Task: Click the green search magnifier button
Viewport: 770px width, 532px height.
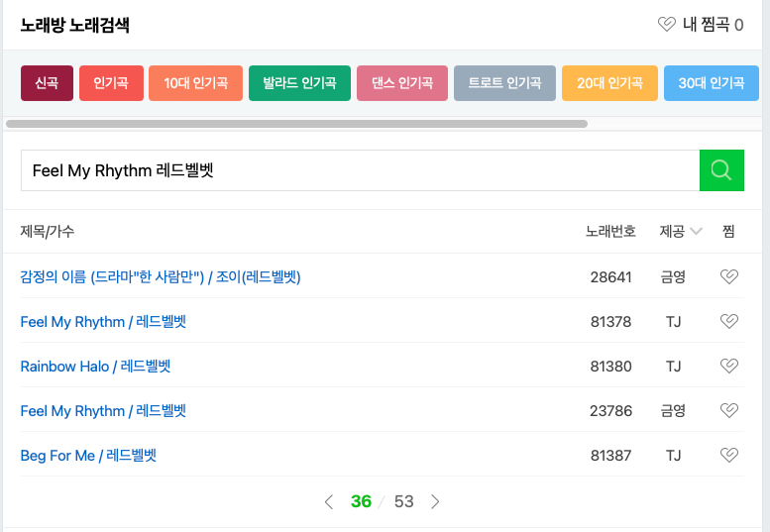Action: [721, 170]
